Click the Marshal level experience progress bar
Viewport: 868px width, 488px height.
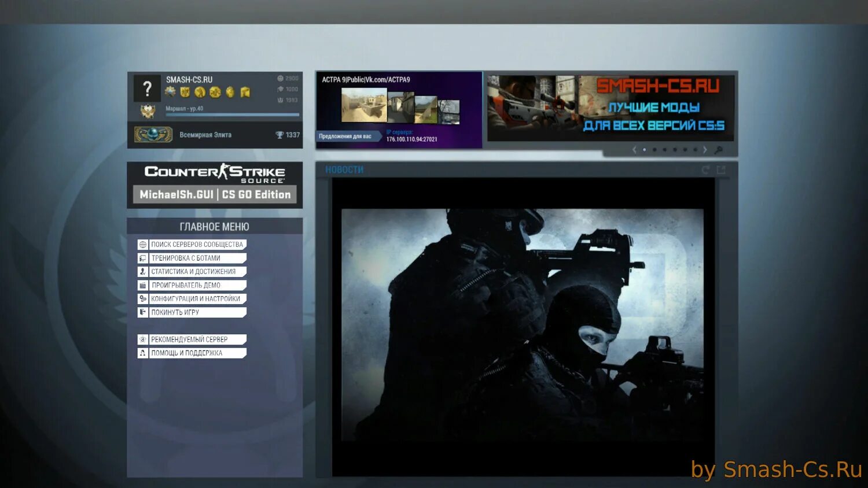point(233,114)
